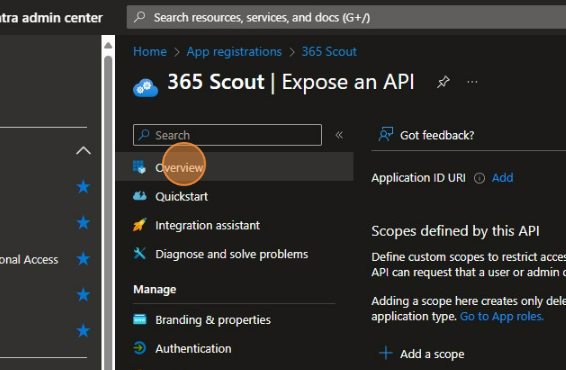566x370 pixels.
Task: Show the Application ID URI info tooltip
Action: 479,178
